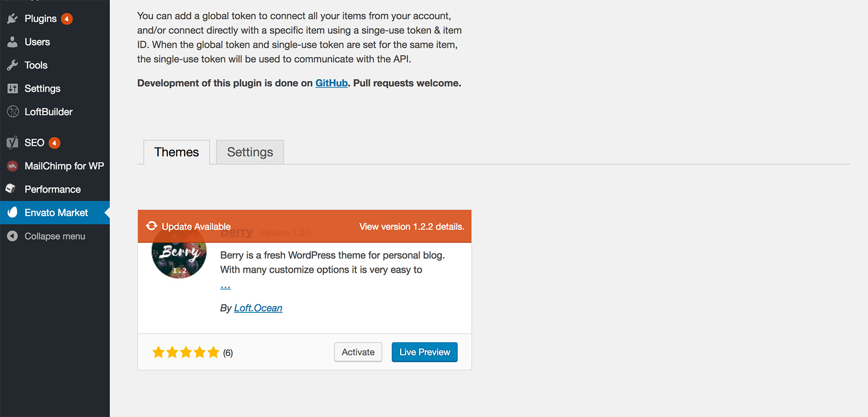Click the Yoast SEO icon
868x417 pixels.
pos(13,143)
